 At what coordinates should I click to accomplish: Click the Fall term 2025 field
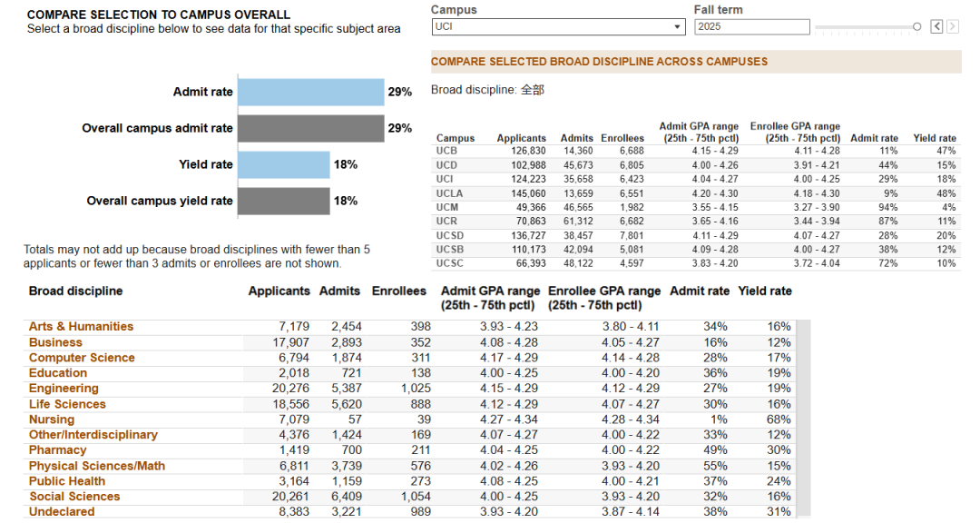tap(752, 27)
